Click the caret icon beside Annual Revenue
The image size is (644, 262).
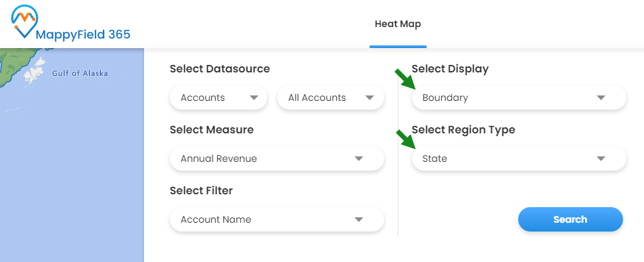(359, 159)
